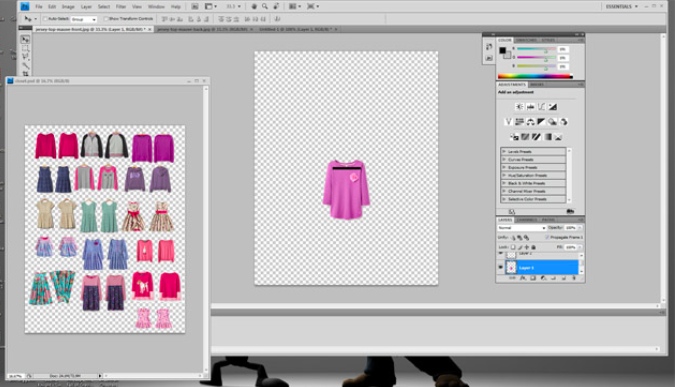Add an Invert adjustment
Viewport: 675px width, 387px height.
click(514, 137)
